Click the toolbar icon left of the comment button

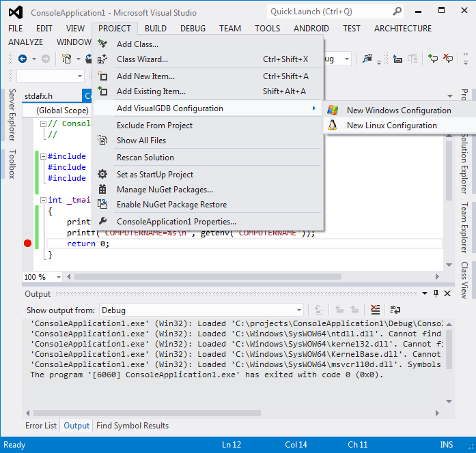pos(412,59)
